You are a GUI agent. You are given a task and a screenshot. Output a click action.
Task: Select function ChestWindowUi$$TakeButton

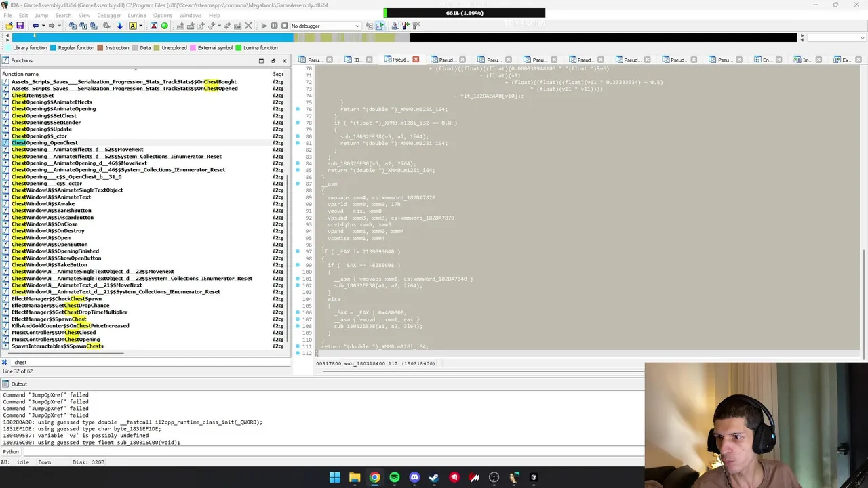(50, 265)
